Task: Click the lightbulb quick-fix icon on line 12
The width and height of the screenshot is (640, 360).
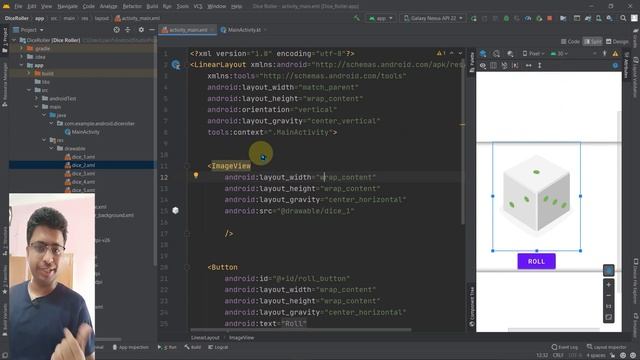Action: click(x=196, y=176)
